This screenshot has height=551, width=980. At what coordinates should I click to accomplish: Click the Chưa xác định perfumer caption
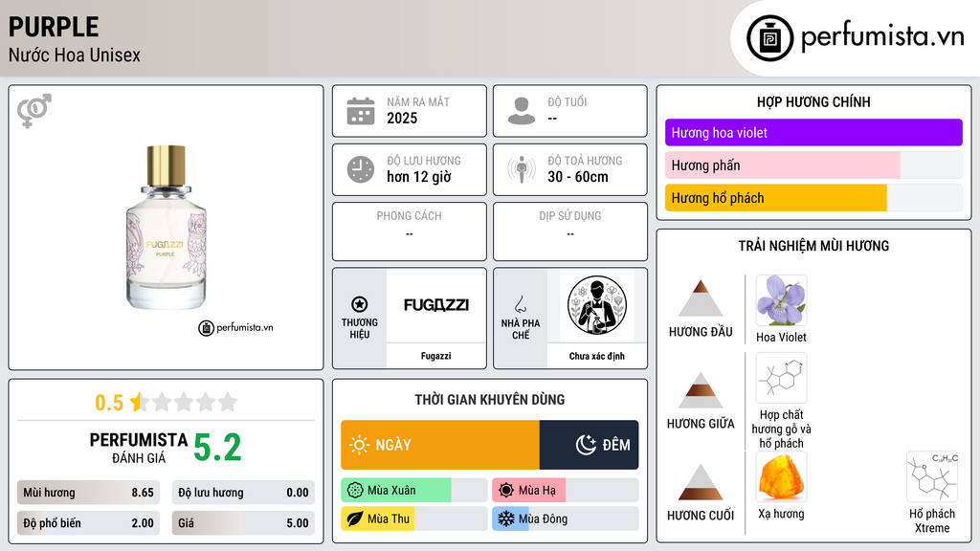[597, 356]
